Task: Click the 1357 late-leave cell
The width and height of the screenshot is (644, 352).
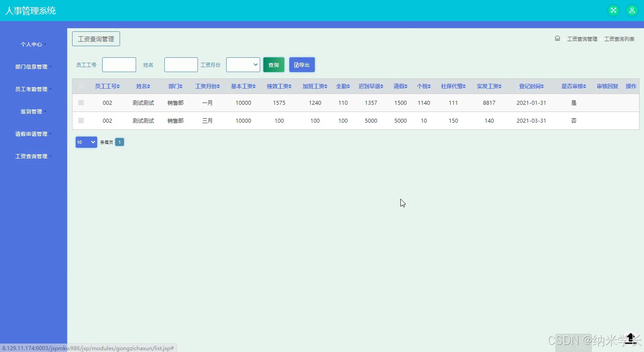Action: coord(371,103)
